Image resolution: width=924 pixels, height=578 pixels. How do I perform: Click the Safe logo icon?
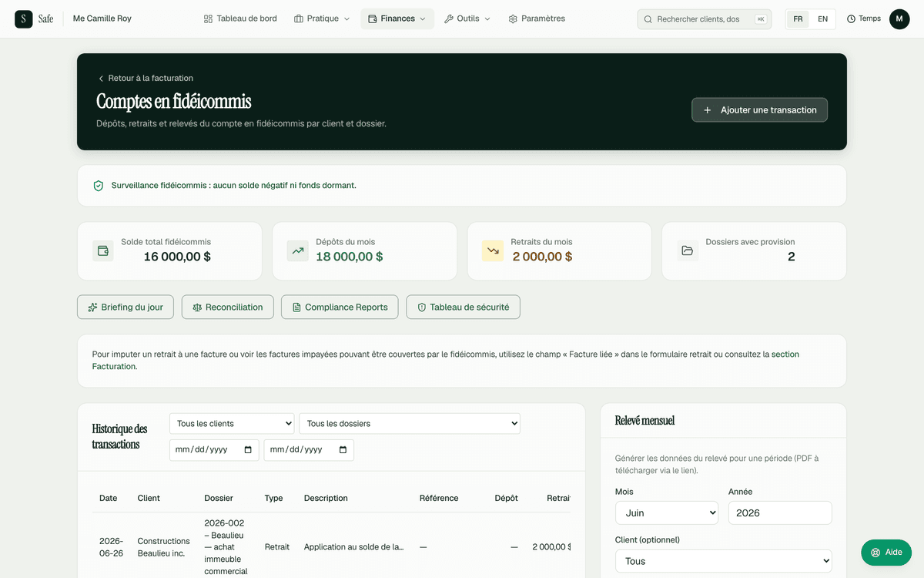tap(24, 19)
